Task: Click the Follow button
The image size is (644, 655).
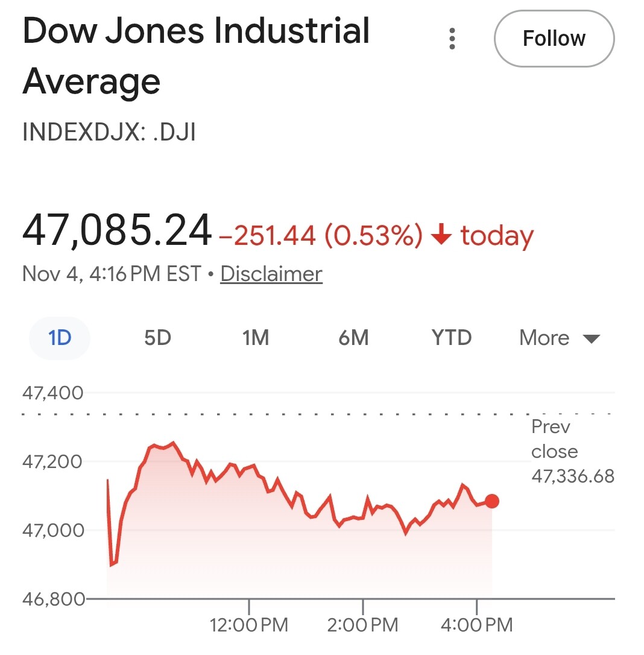Action: [554, 39]
